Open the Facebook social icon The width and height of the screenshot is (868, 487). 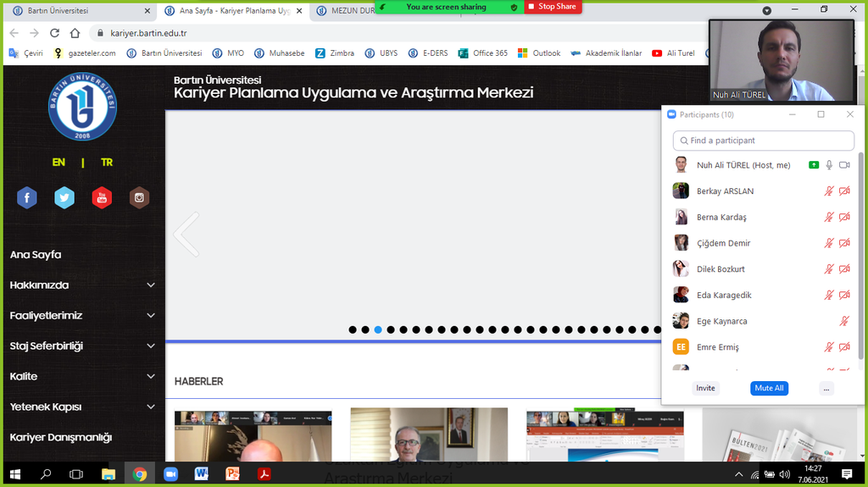27,198
